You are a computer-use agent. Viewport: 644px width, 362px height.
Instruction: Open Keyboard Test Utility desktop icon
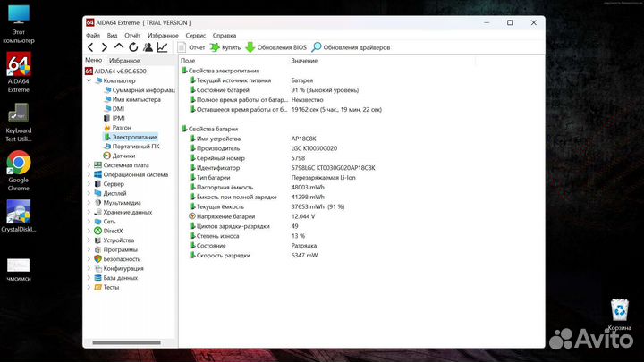[19, 122]
